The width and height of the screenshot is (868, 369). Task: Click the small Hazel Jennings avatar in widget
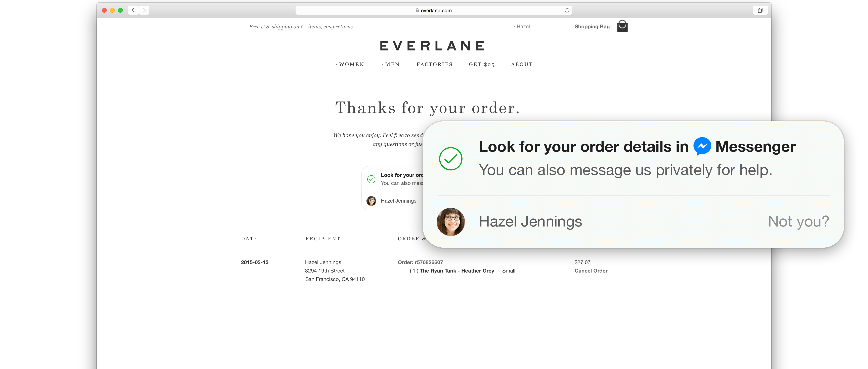point(371,201)
